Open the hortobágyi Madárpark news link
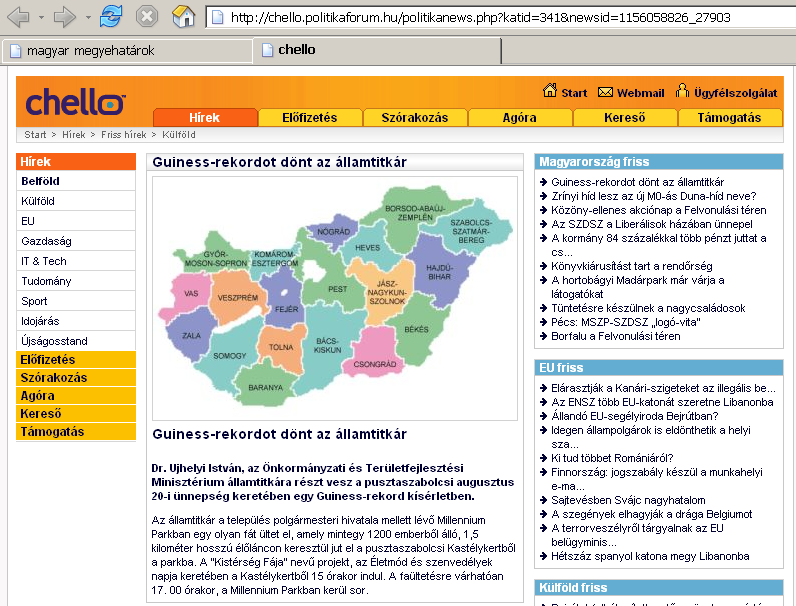796x606 pixels. click(x=638, y=287)
